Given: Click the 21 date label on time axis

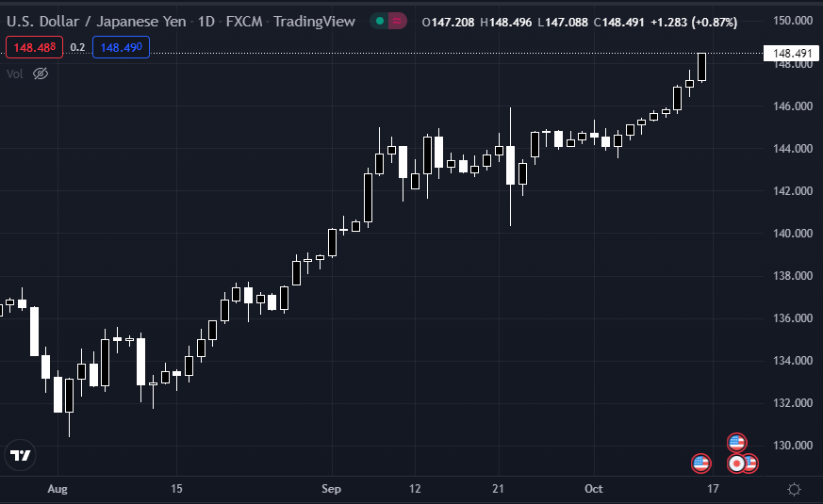Looking at the screenshot, I should (498, 489).
